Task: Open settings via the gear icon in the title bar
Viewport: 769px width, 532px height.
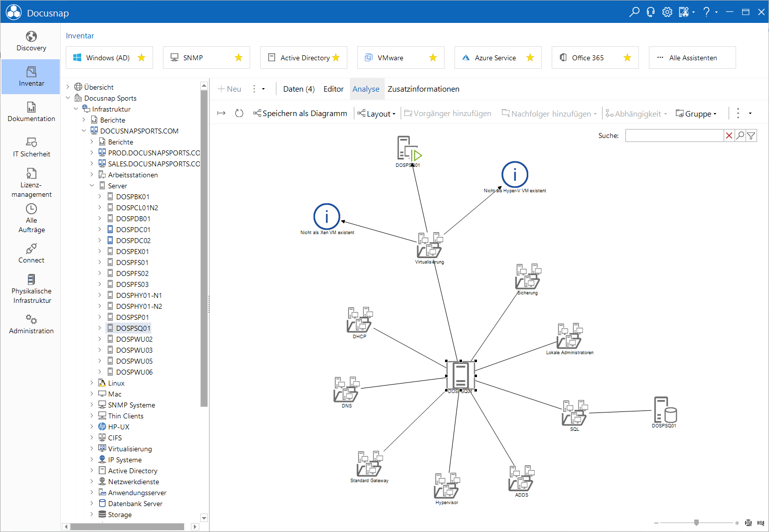Action: (667, 12)
